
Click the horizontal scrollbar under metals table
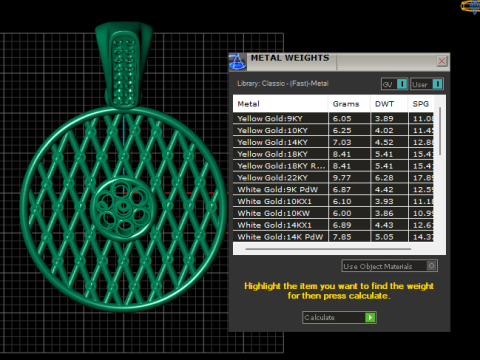[328, 249]
